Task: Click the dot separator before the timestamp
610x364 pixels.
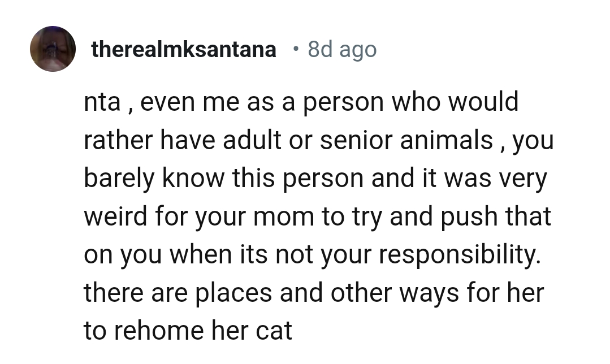Action: click(x=295, y=49)
